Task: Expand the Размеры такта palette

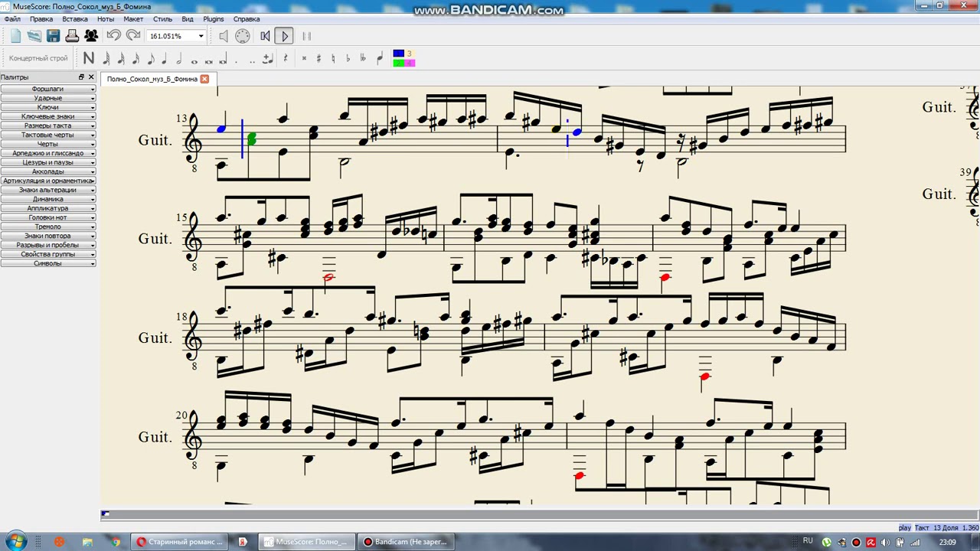Action: (48, 126)
